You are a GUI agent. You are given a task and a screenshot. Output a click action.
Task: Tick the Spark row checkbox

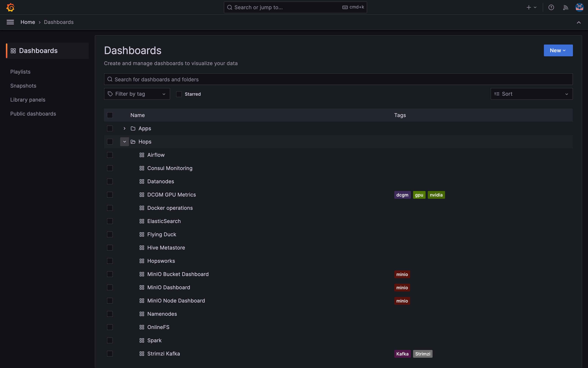110,341
